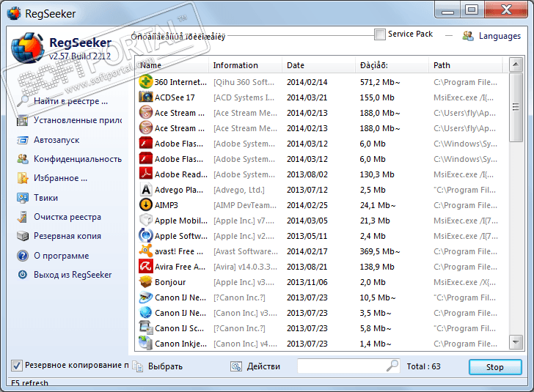The height and width of the screenshot is (392, 534).
Task: Sort list by Name column
Action: point(172,65)
